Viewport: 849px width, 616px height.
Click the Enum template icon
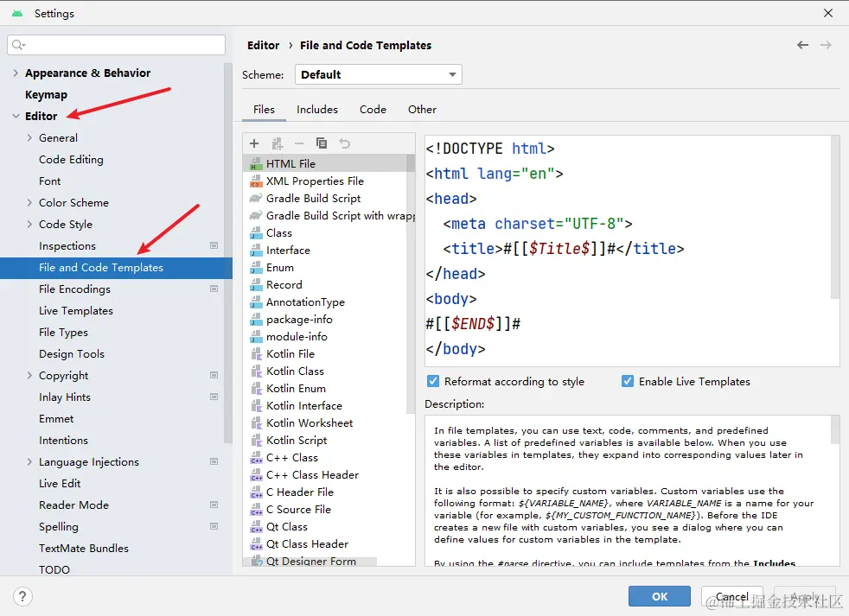(256, 268)
